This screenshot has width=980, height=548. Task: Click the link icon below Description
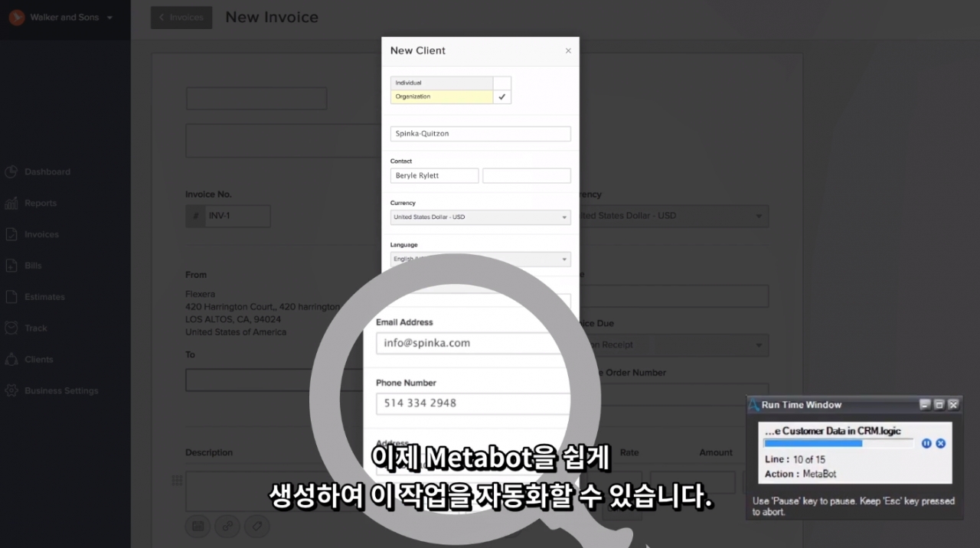click(227, 526)
